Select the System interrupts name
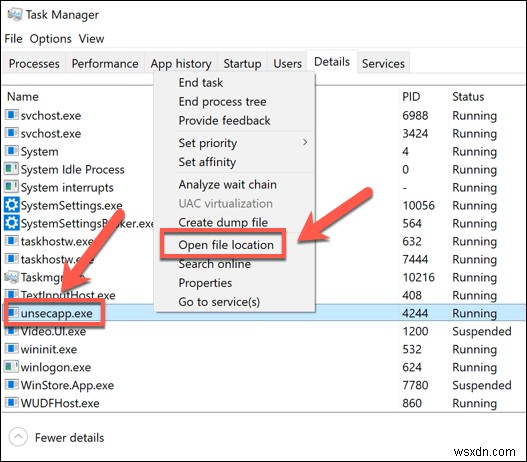 coord(67,187)
